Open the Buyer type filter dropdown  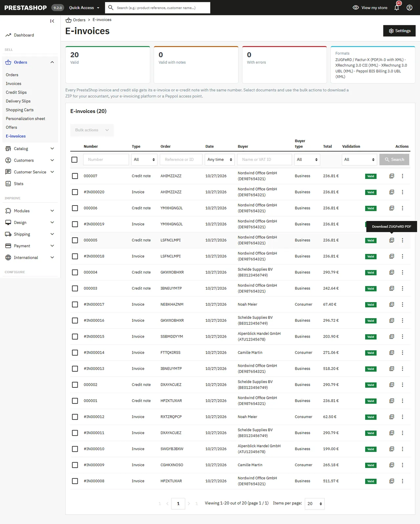click(307, 160)
